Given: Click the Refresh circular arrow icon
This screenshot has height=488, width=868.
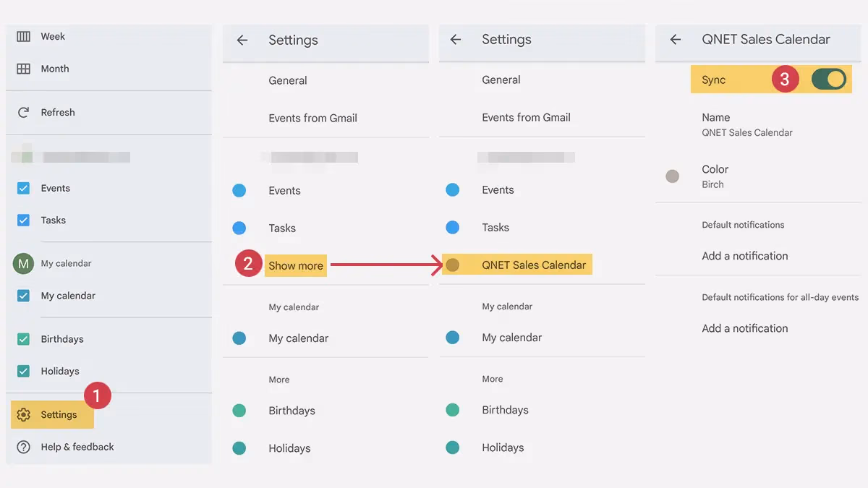Looking at the screenshot, I should tap(24, 112).
